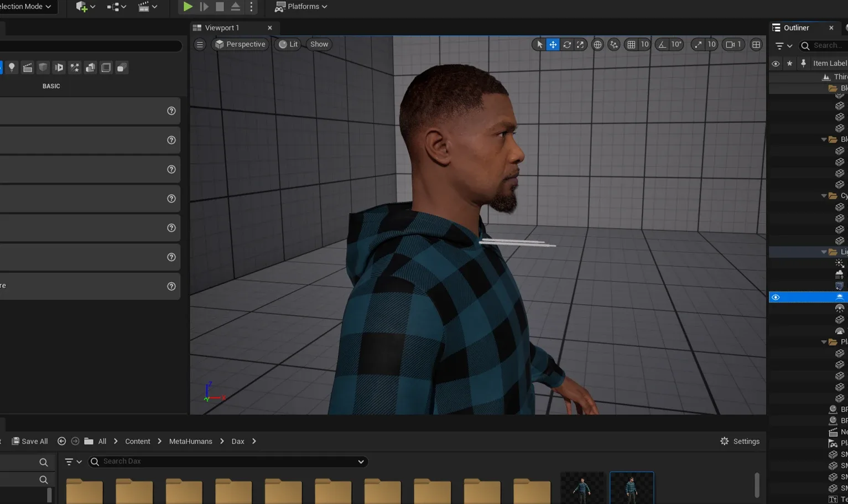This screenshot has height=504, width=848.
Task: Select the Geometry actors category icon
Action: coord(90,67)
